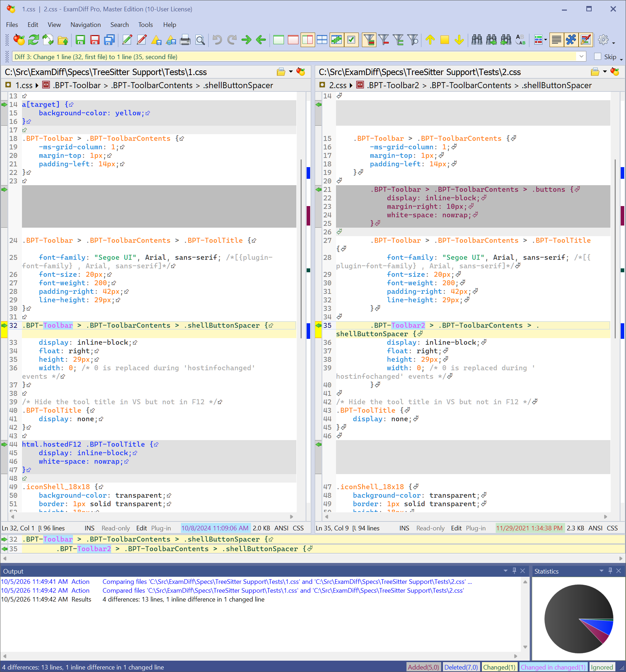The height and width of the screenshot is (672, 626).
Task: Toggle horizontal split panes view
Action: click(322, 40)
